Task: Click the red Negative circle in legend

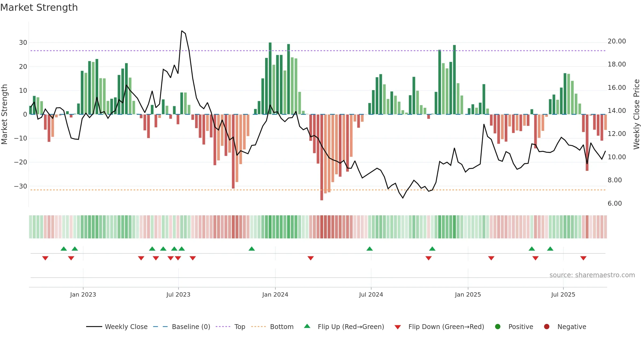Action: pyautogui.click(x=547, y=327)
